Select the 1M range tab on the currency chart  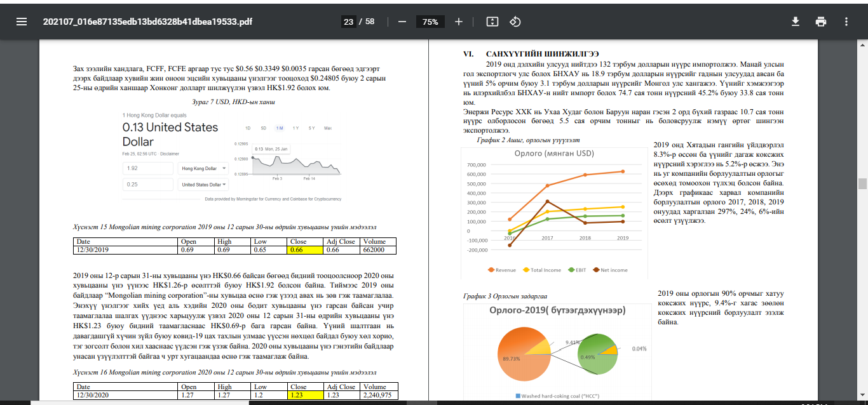click(280, 128)
